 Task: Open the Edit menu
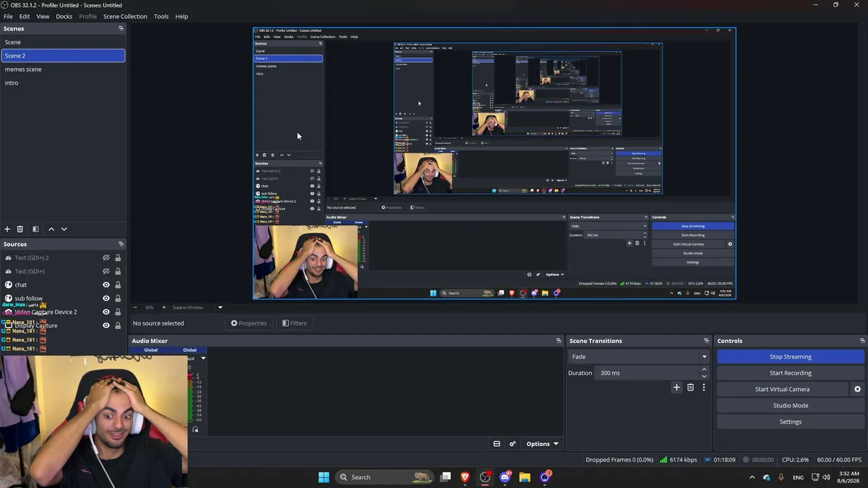tap(24, 16)
